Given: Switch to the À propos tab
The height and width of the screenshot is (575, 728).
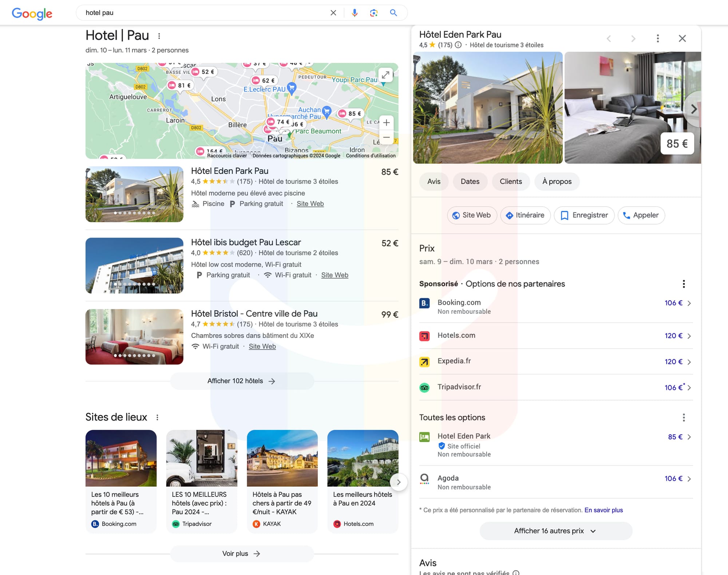Looking at the screenshot, I should [x=557, y=181].
